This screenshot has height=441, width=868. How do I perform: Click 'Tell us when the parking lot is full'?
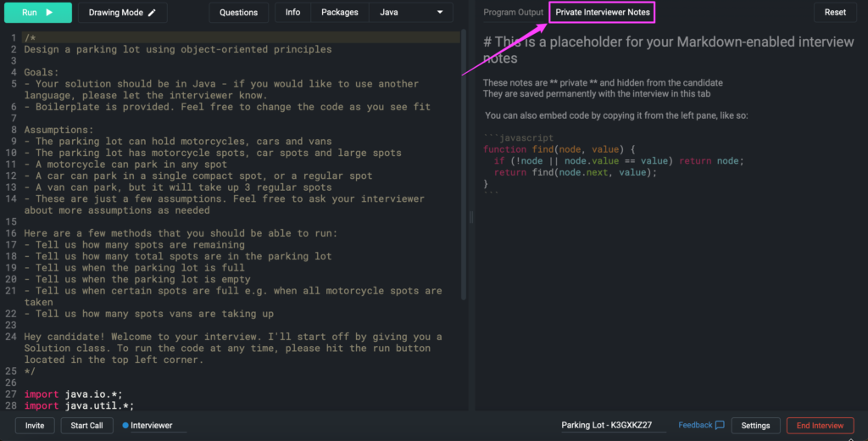pos(135,268)
